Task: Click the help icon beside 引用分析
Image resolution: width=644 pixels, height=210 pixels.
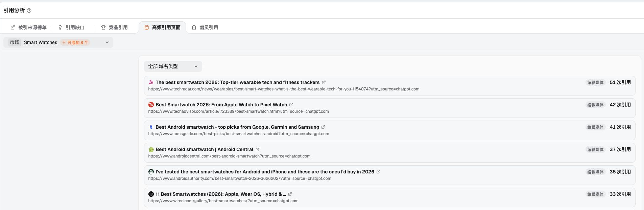Action: (x=29, y=10)
